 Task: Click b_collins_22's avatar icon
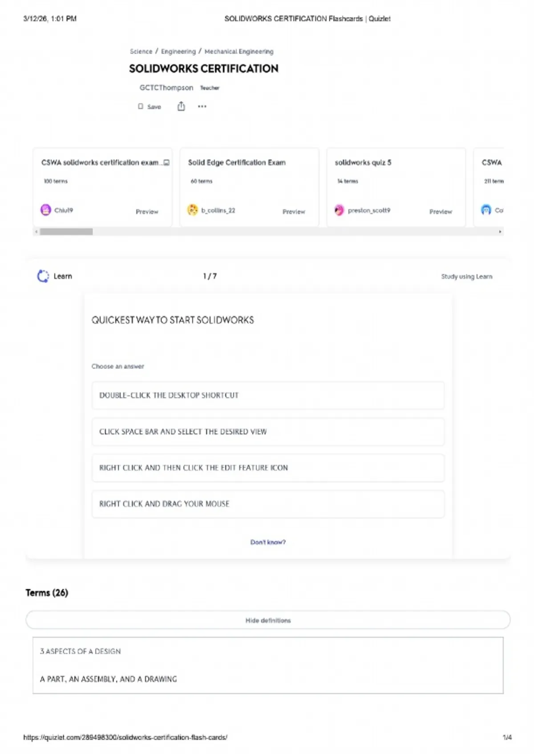[x=193, y=210]
